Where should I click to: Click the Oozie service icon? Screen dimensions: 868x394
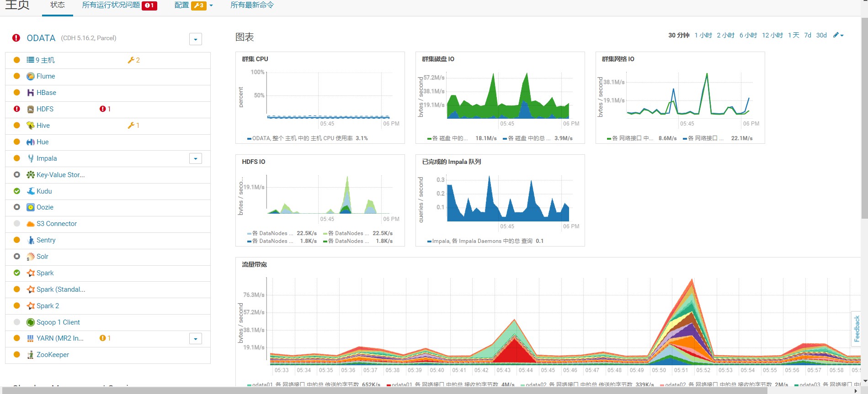coord(31,207)
